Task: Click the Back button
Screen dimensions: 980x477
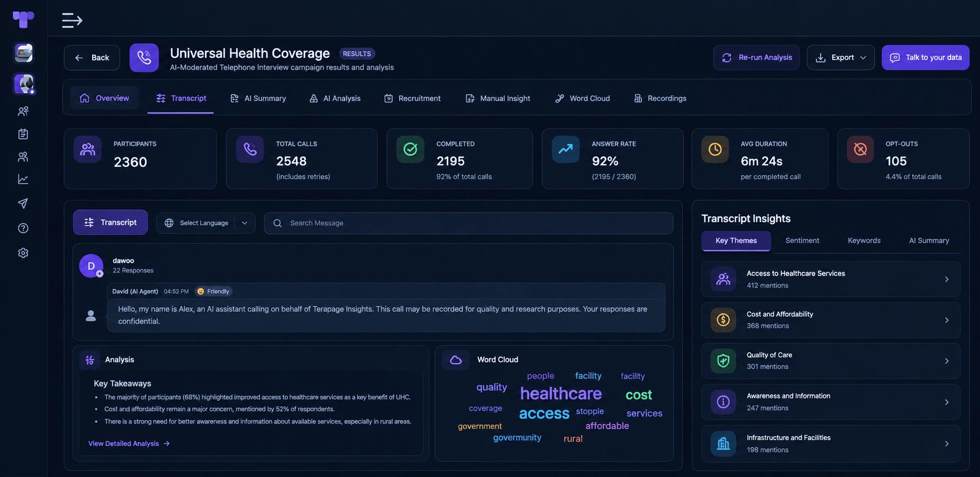Action: pyautogui.click(x=92, y=58)
